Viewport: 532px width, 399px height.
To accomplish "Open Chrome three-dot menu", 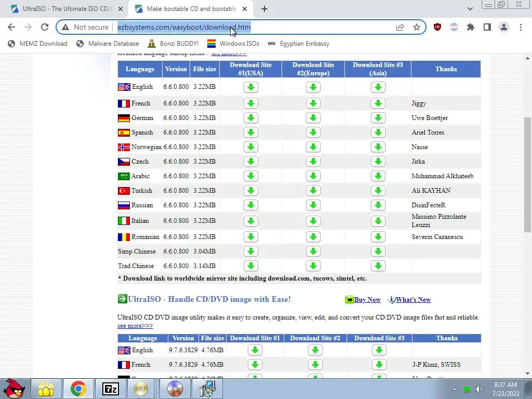I will 521,27.
